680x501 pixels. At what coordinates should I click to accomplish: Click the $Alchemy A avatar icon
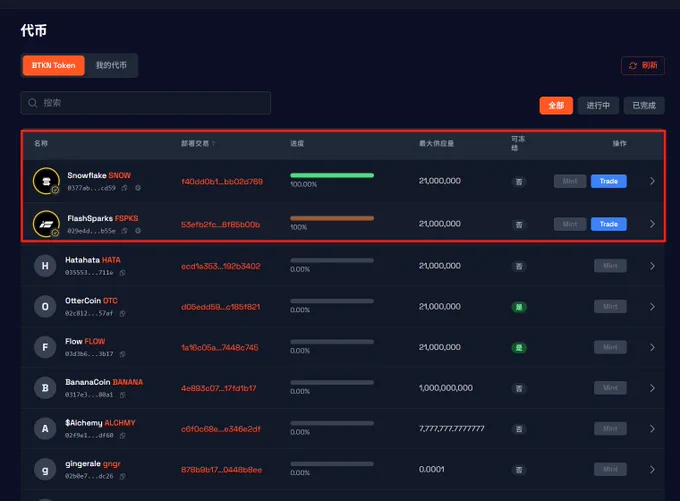[45, 429]
